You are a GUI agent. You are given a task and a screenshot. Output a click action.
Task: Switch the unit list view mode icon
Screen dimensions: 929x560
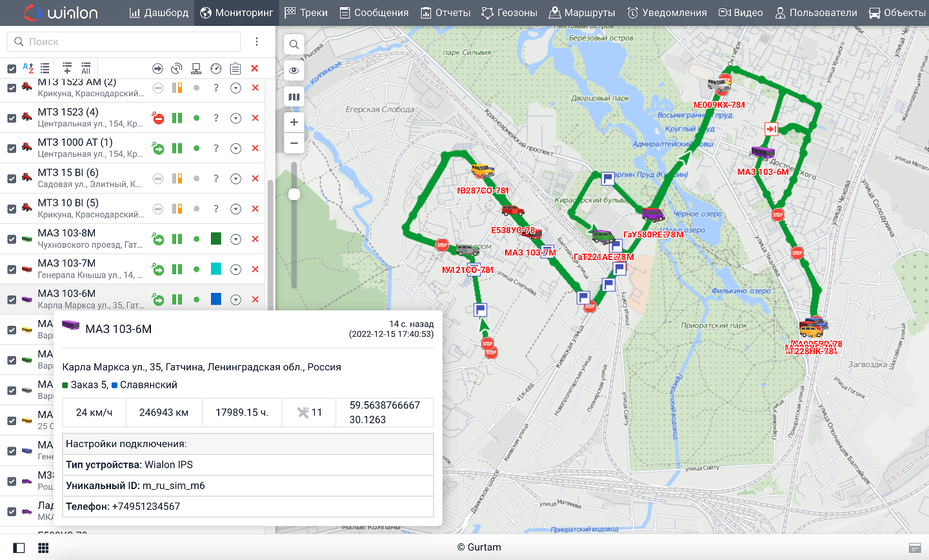[x=45, y=68]
